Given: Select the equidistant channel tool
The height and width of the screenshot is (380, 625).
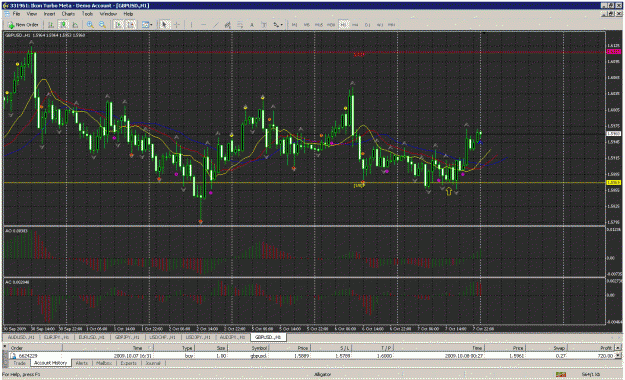Looking at the screenshot, I should pyautogui.click(x=228, y=25).
